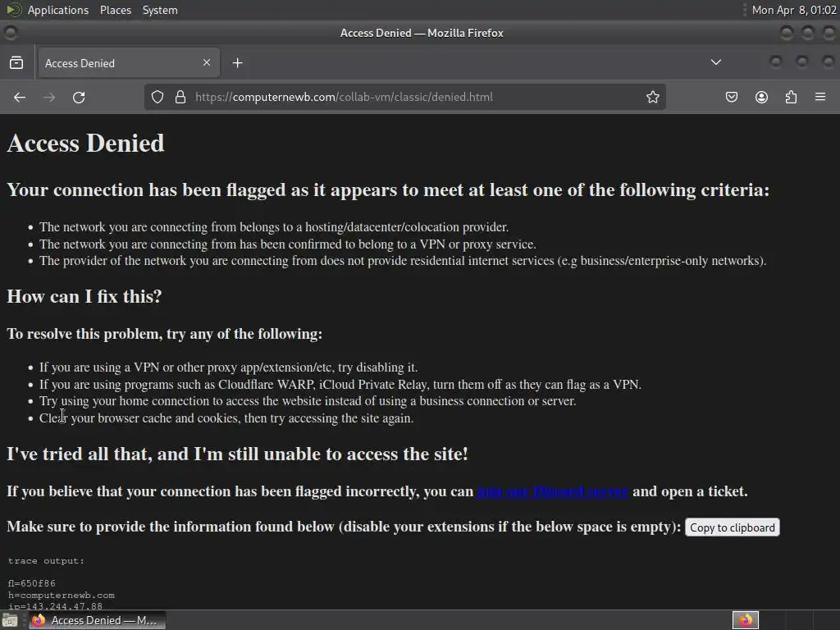Click the Firefox icon in bottom panel tray
Viewport: 840px width, 630px height.
point(745,620)
